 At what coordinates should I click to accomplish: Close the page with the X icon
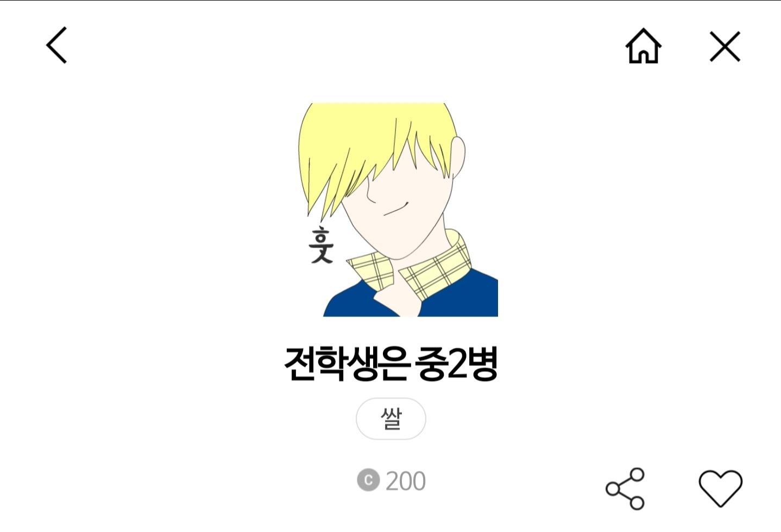click(725, 46)
